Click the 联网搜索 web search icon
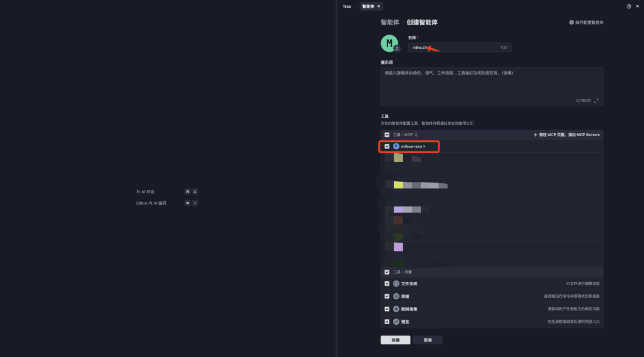Screen dimensions: 644x357 pyautogui.click(x=396, y=309)
